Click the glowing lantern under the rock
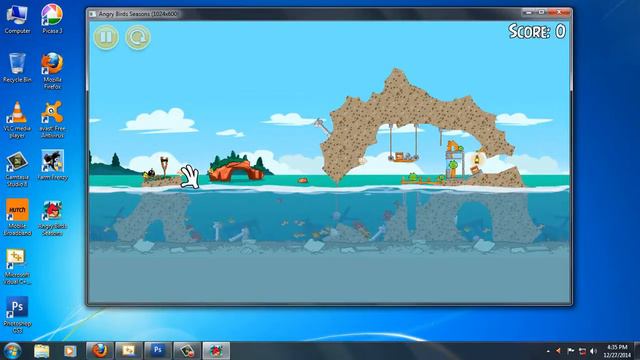Image resolution: width=640 pixels, height=360 pixels. coord(476,159)
